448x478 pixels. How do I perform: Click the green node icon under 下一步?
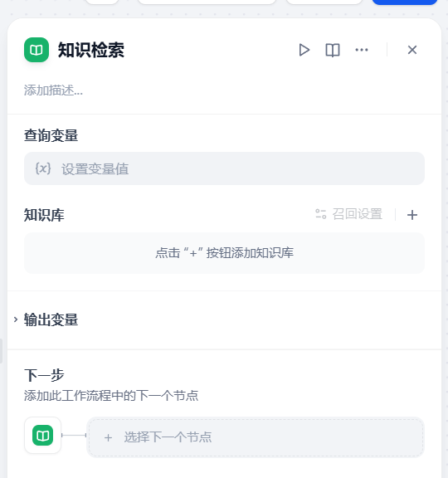(42, 436)
